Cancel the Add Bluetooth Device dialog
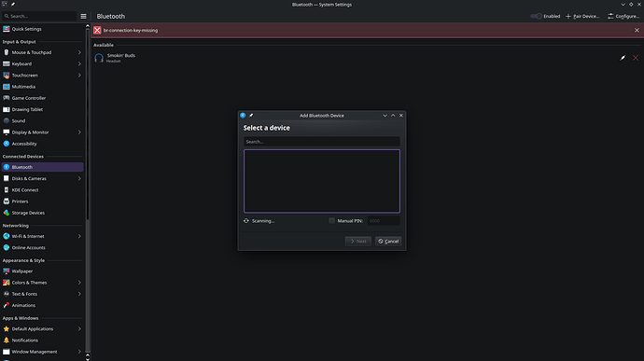 [x=388, y=241]
